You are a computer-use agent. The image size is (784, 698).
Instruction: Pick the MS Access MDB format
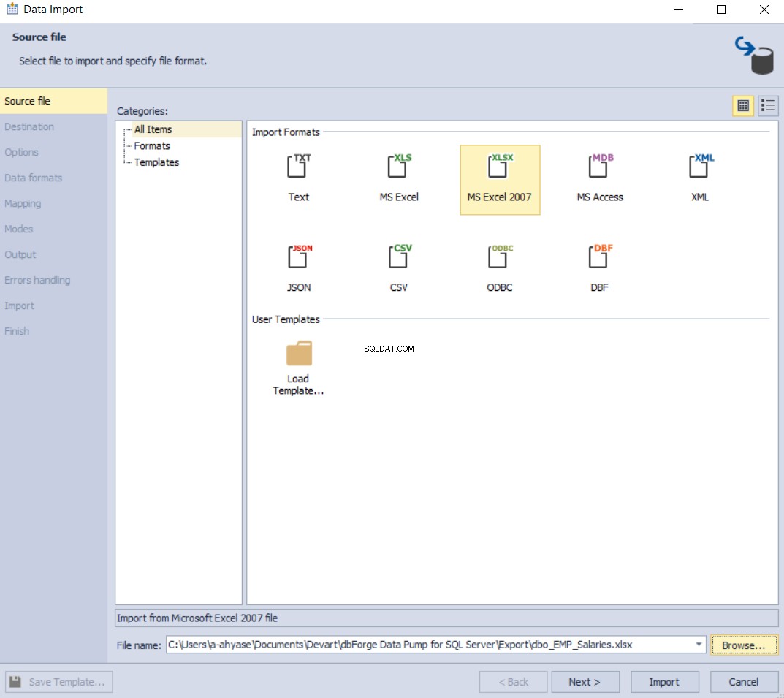[599, 178]
